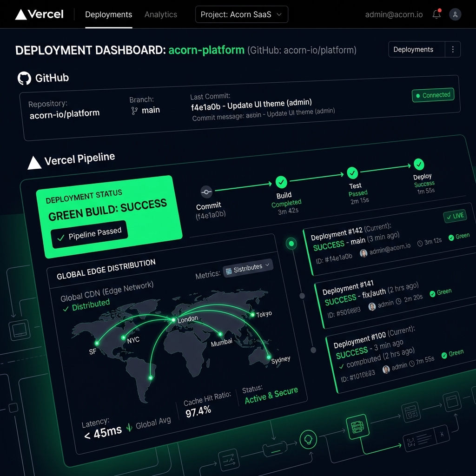The width and height of the screenshot is (476, 476).
Task: Select the Commit stage node icon
Action: pyautogui.click(x=206, y=192)
